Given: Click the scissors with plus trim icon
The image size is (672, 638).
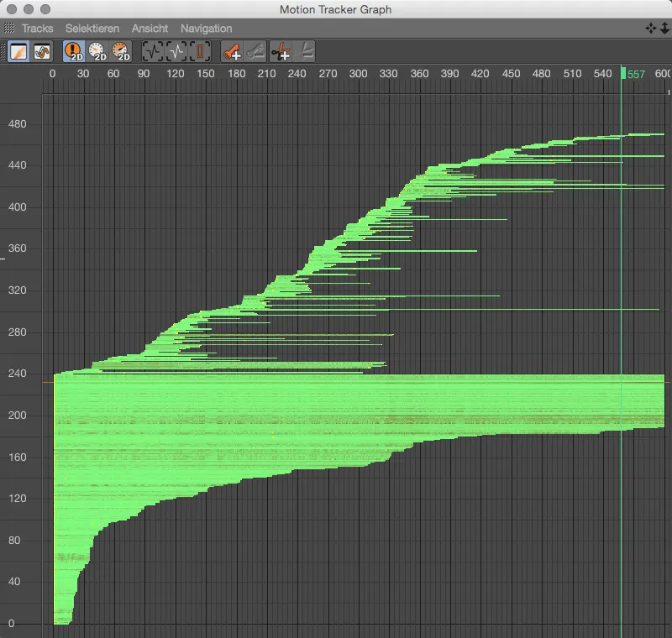Looking at the screenshot, I should (x=281, y=52).
